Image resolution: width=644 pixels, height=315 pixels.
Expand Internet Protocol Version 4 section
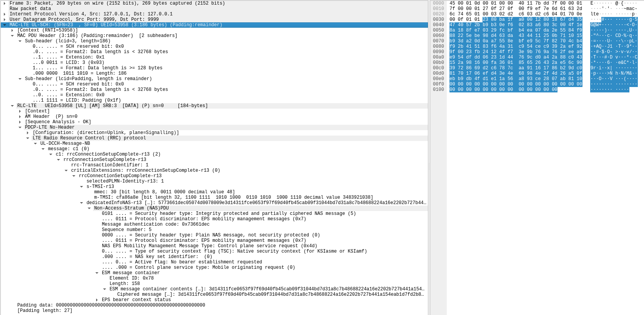point(5,14)
